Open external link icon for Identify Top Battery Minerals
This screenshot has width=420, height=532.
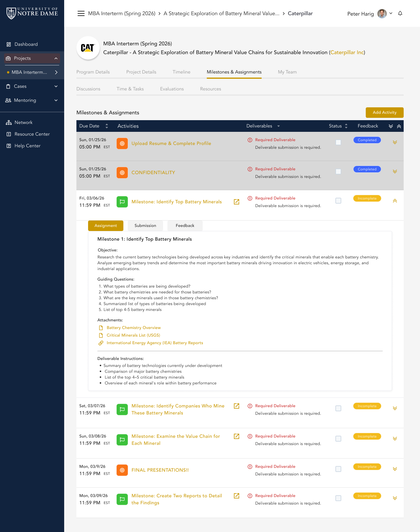237,202
